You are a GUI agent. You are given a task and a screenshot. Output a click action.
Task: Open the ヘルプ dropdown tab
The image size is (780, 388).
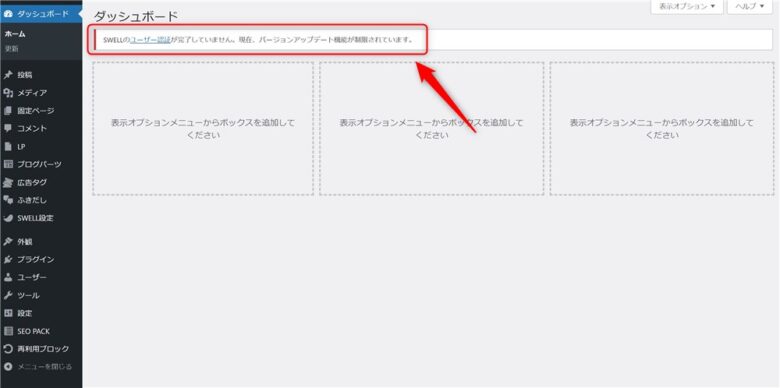pos(750,6)
